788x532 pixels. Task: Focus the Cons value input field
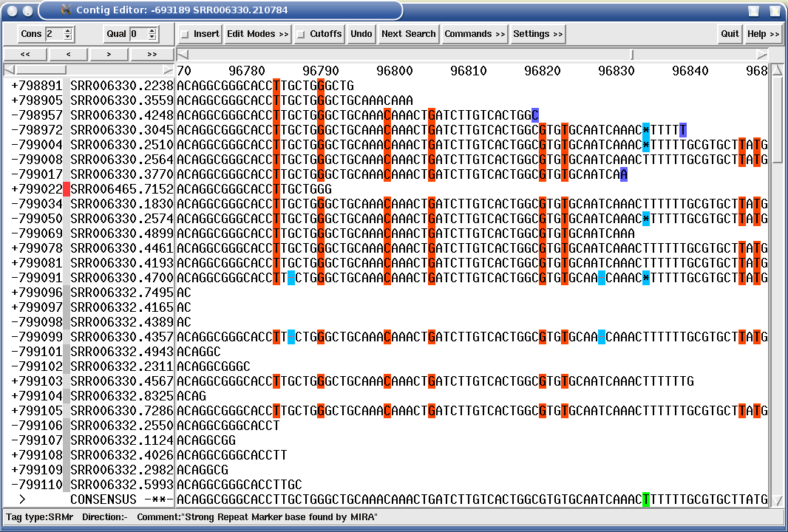coord(54,34)
